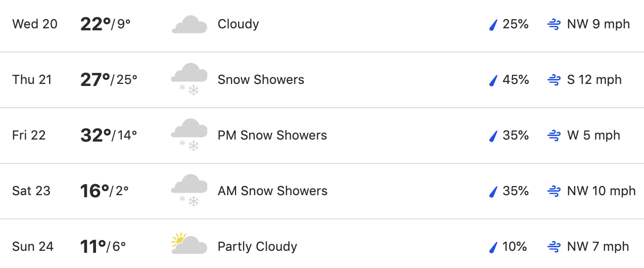Viewport: 644px width, 268px height.
Task: Click the cloudy icon for Wed 20
Action: tap(190, 24)
